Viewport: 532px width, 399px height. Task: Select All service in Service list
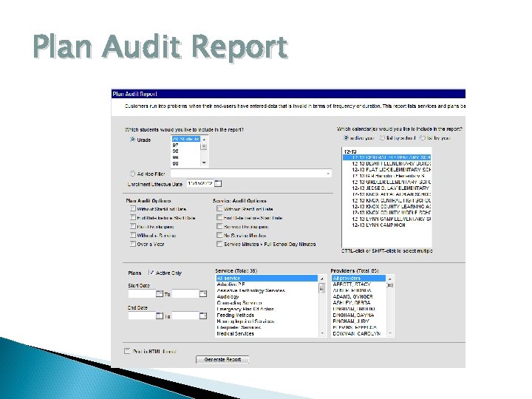coord(267,279)
